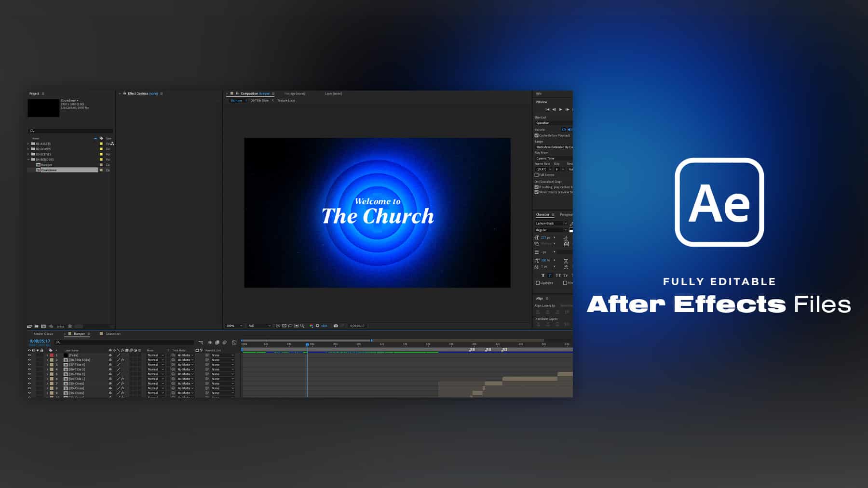Hide layer 2 [08-Title Slide] eye icon
The image size is (868, 488).
[x=29, y=360]
